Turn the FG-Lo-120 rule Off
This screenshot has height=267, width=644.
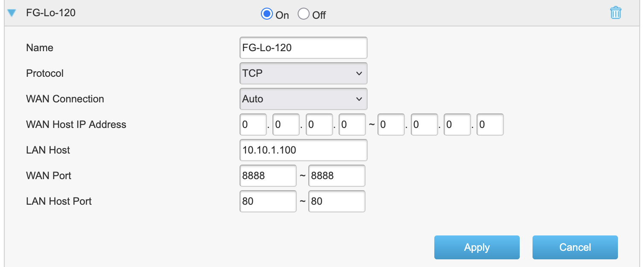[303, 14]
